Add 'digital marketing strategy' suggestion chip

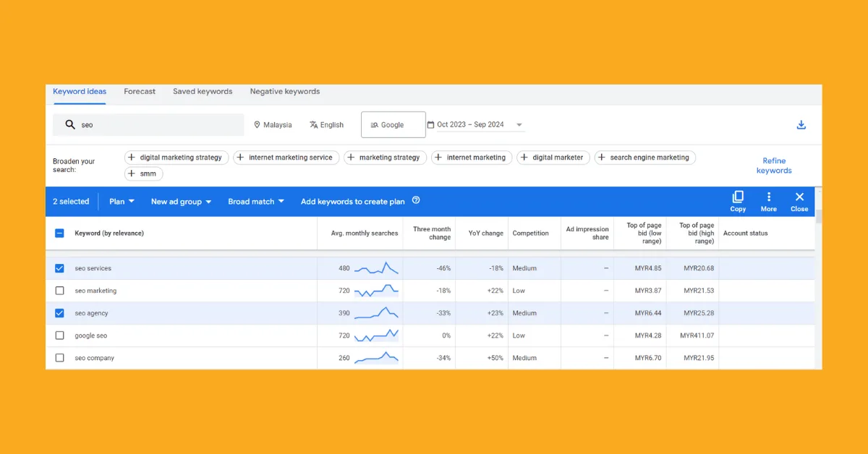pyautogui.click(x=177, y=158)
